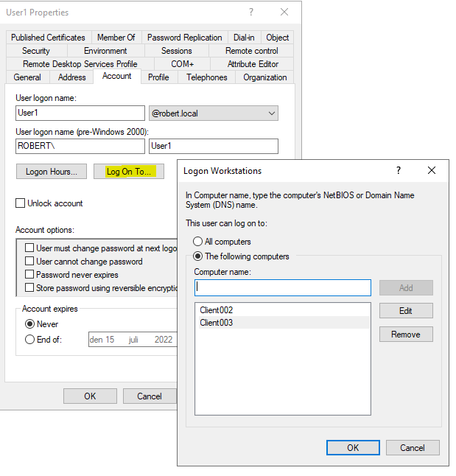Viewport: 456px width, 476px height.
Task: Select Client002 in the computer list
Action: click(x=217, y=310)
